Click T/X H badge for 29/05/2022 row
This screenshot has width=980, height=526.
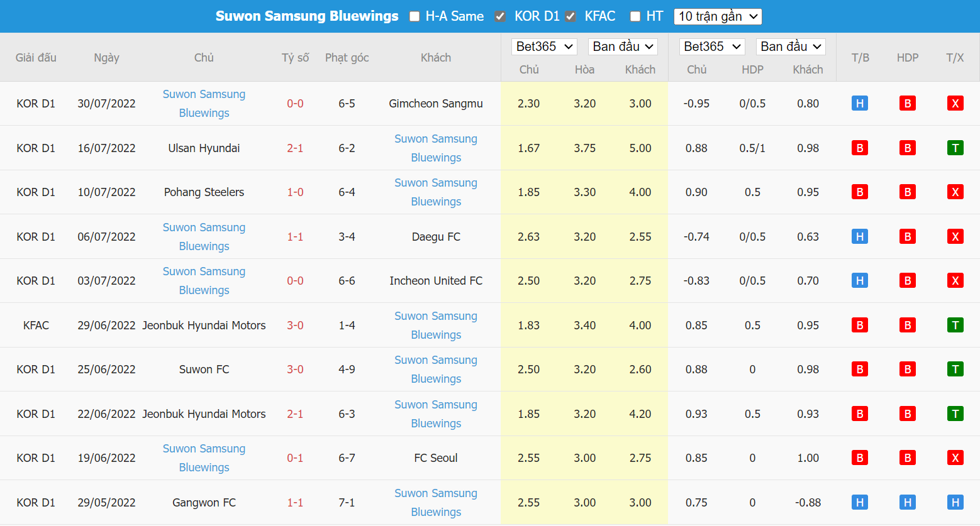pyautogui.click(x=955, y=502)
